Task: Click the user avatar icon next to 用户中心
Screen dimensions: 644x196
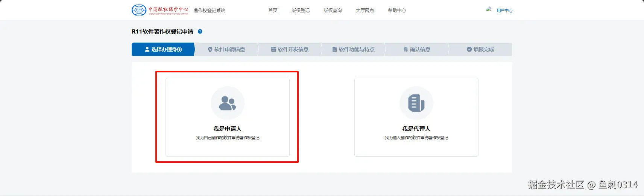Action: pyautogui.click(x=489, y=9)
